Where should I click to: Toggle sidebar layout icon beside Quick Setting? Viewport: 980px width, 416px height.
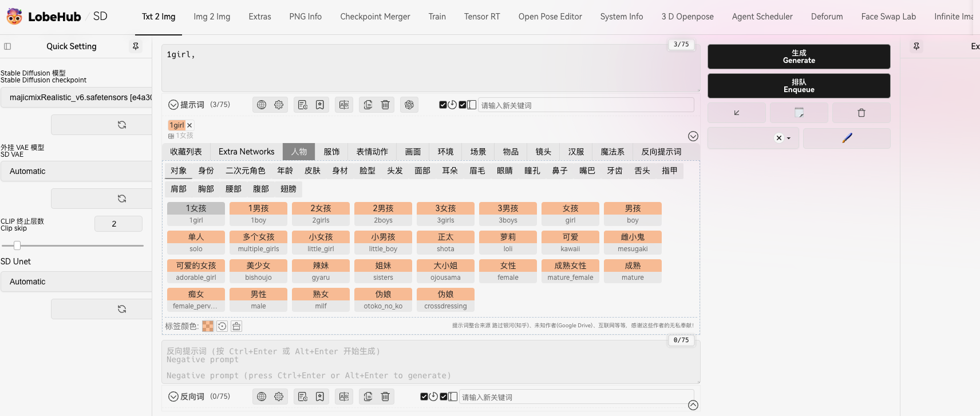pyautogui.click(x=7, y=46)
